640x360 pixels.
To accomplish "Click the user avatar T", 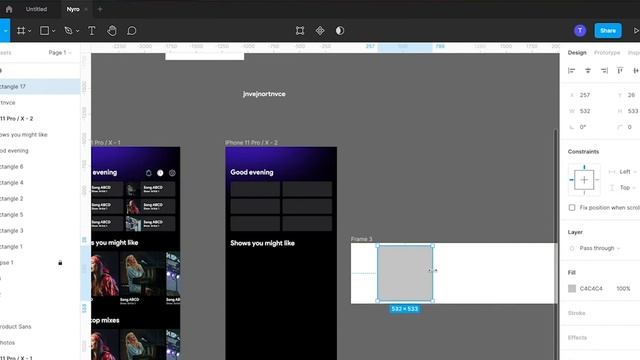I will click(x=580, y=31).
